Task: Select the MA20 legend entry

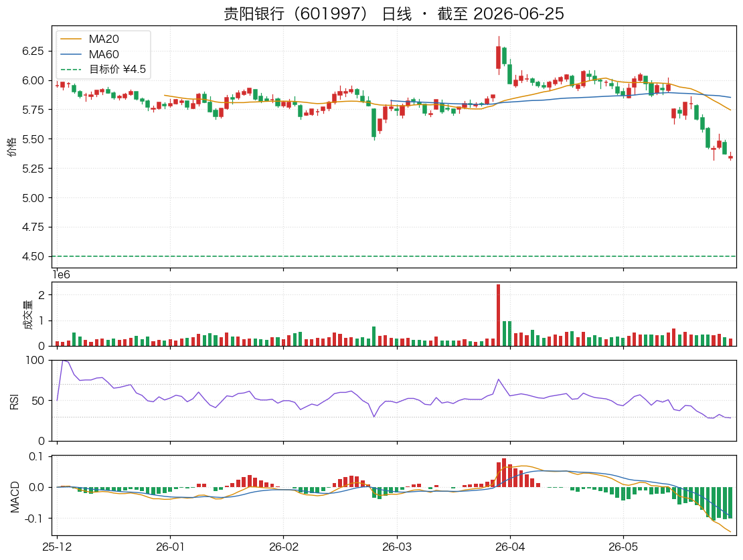Action: (90, 39)
